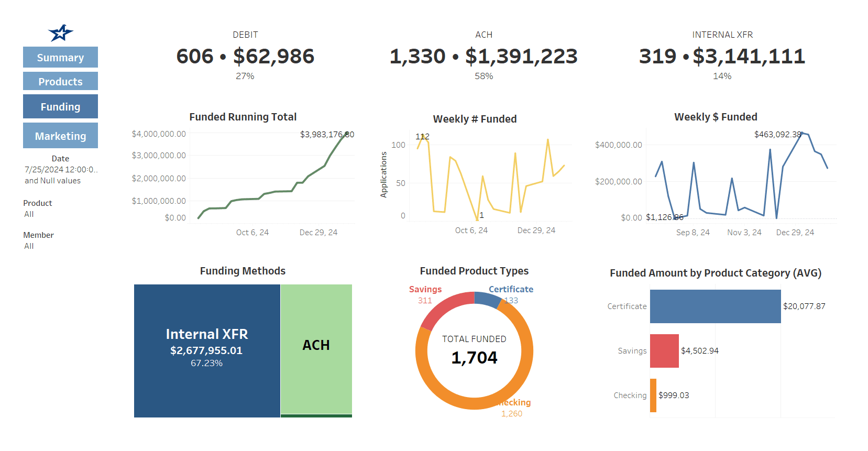This screenshot has width=868, height=451.
Task: Expand the Date filter details
Action: pyautogui.click(x=60, y=169)
